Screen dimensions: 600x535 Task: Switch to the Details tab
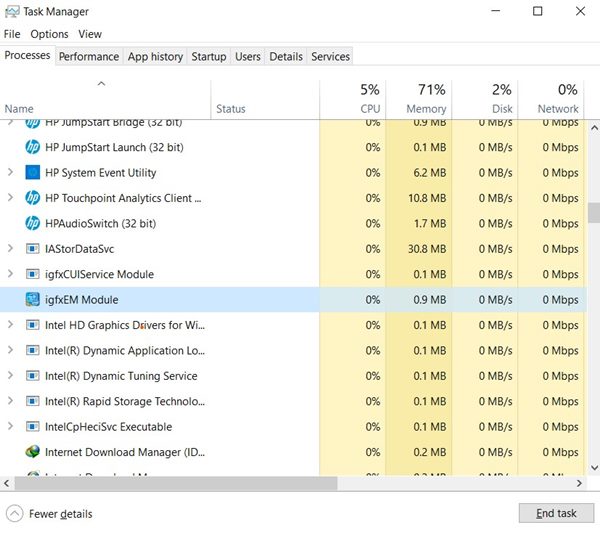pos(286,57)
